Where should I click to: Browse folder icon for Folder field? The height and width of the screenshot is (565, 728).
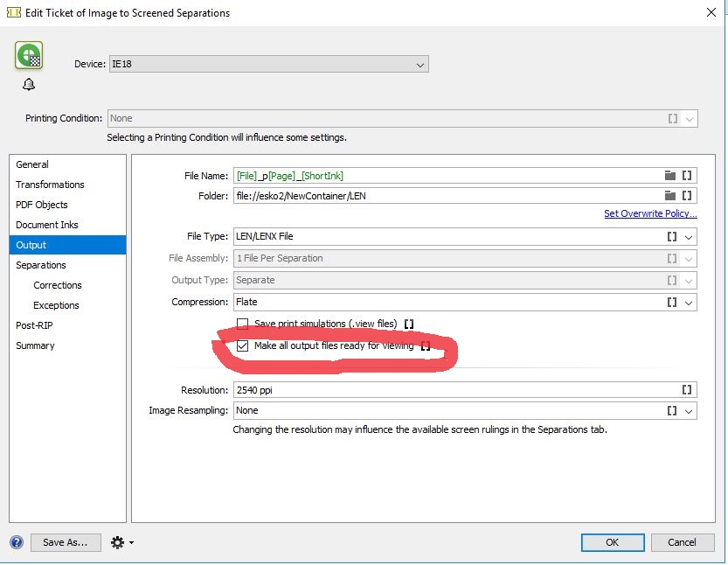[669, 196]
